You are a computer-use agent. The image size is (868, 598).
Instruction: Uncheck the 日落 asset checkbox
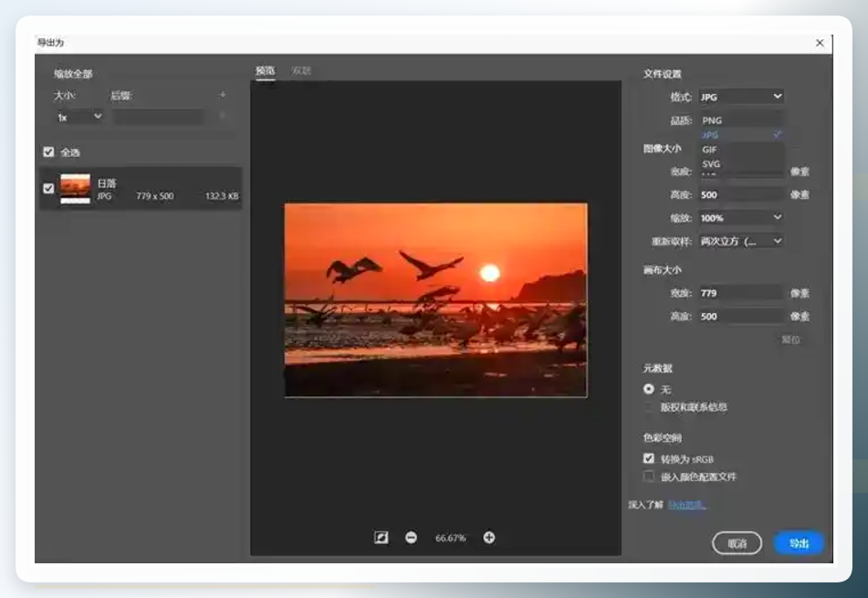[x=48, y=188]
